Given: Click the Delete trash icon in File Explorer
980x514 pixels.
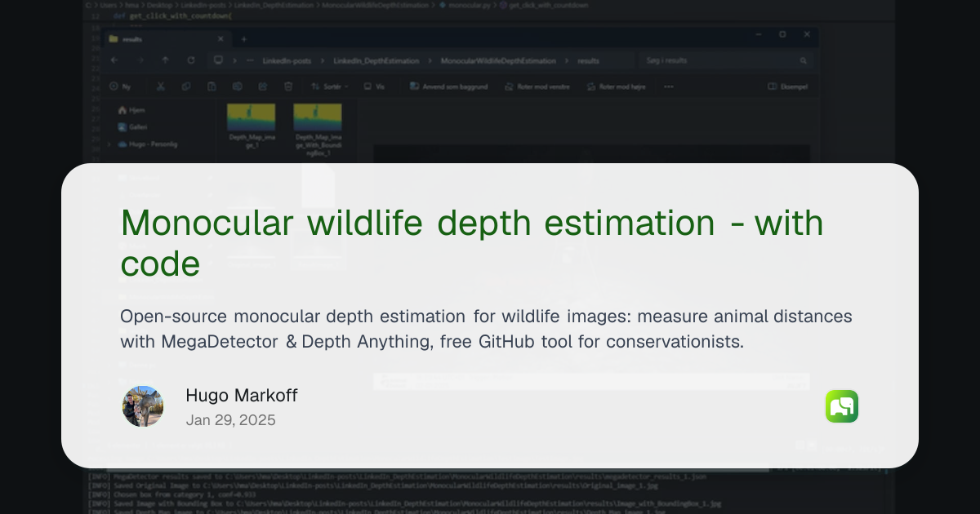Looking at the screenshot, I should (287, 86).
